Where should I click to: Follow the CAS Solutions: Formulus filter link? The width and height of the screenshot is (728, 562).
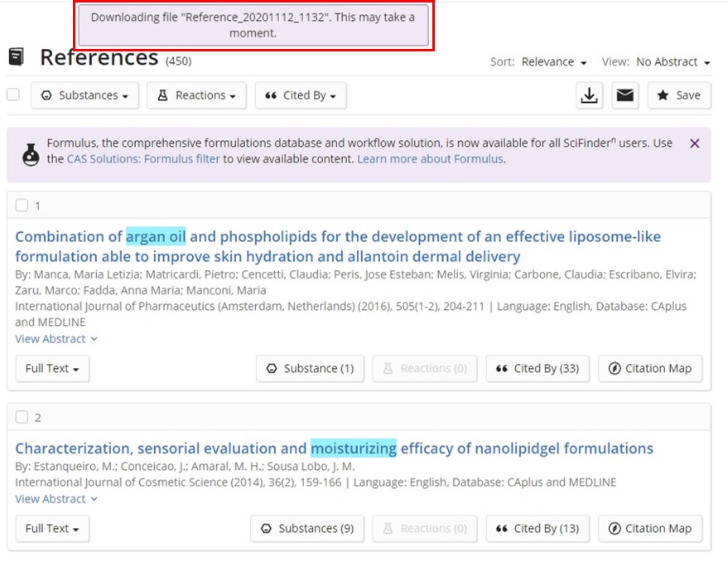143,159
